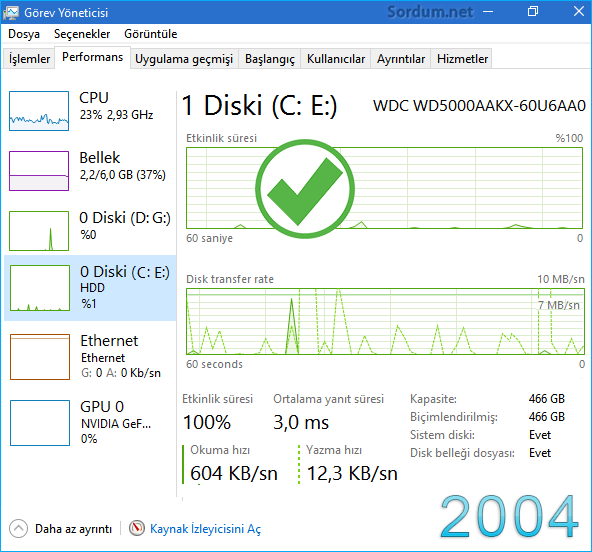
Task: Switch to the Ayrıntılar tab
Action: point(401,59)
